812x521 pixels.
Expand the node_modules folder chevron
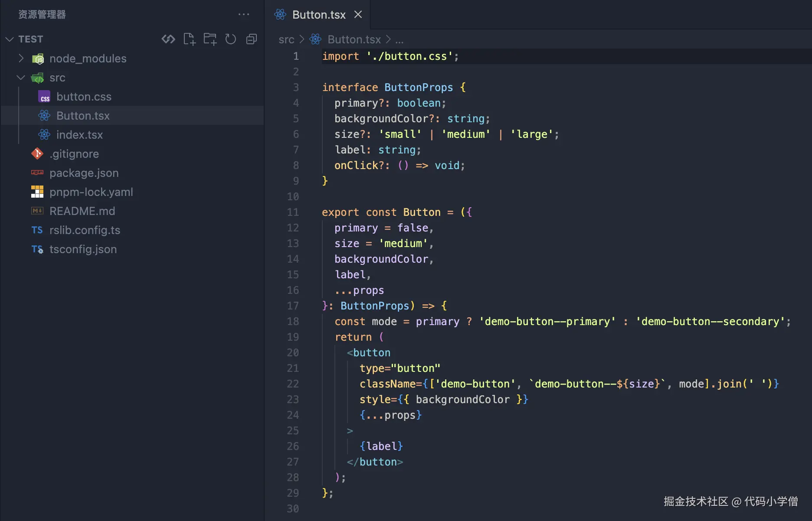(21, 58)
